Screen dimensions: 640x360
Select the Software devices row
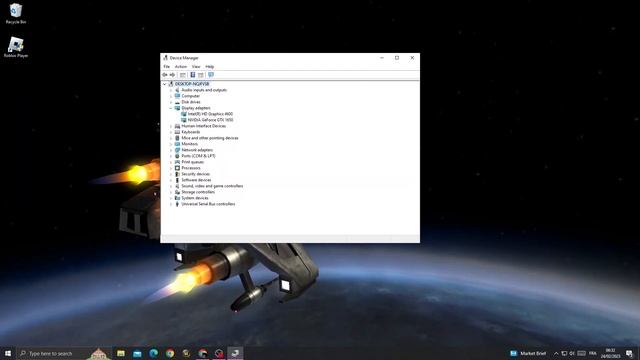tap(196, 180)
